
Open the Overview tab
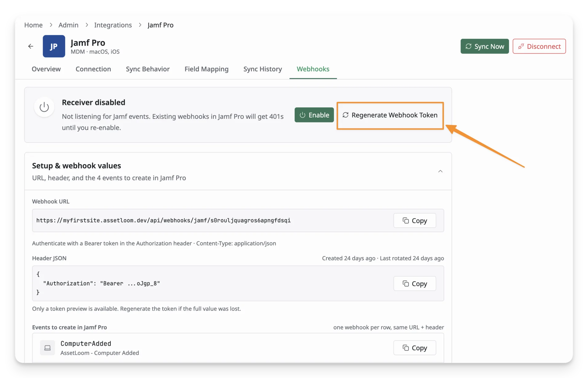[46, 69]
